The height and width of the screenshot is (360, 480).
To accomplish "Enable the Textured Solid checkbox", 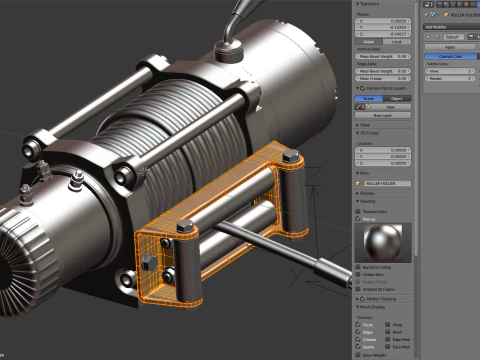I will [358, 211].
